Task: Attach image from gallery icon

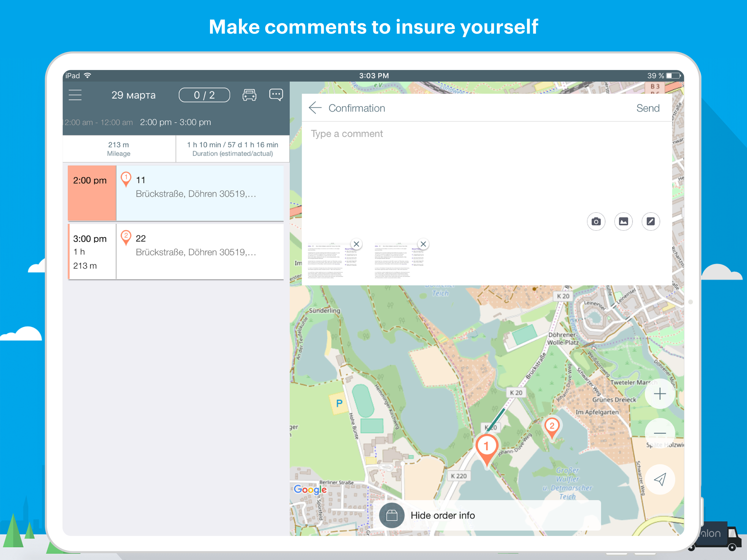Action: [x=623, y=221]
